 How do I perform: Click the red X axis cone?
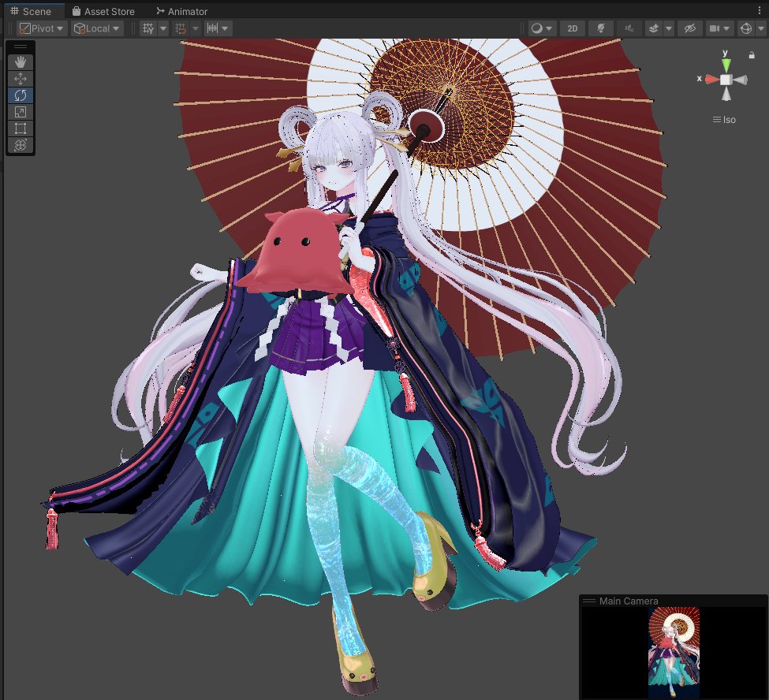coord(711,80)
